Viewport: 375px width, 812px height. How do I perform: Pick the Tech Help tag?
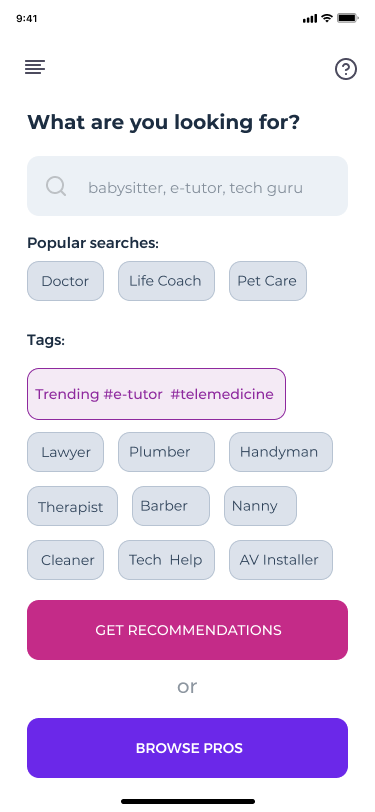166,560
